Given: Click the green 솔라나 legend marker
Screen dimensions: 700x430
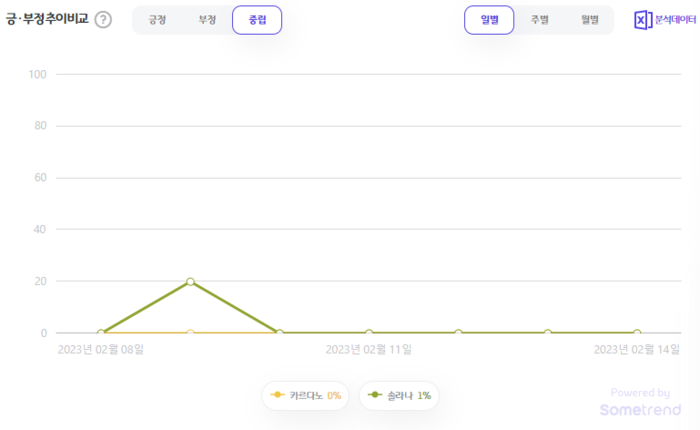Looking at the screenshot, I should pos(375,395).
